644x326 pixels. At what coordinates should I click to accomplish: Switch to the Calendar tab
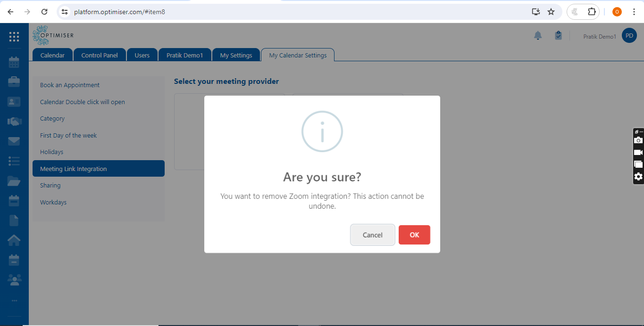point(52,55)
